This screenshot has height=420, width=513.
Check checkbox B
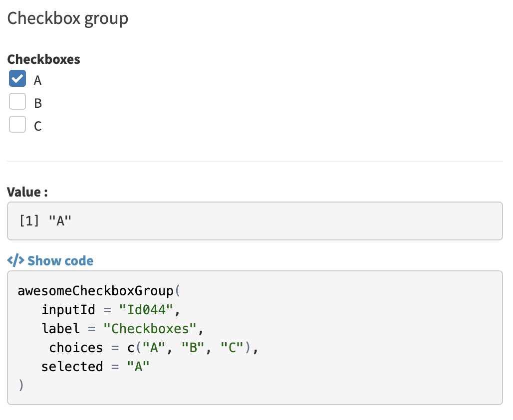17,101
